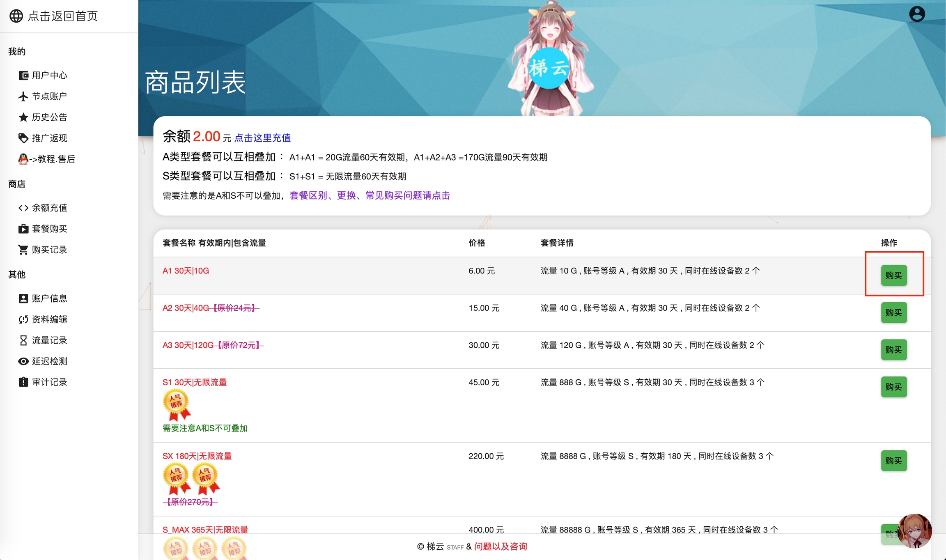The width and height of the screenshot is (946, 560).
Task: Open 审计记录 in the sidebar
Action: point(49,382)
